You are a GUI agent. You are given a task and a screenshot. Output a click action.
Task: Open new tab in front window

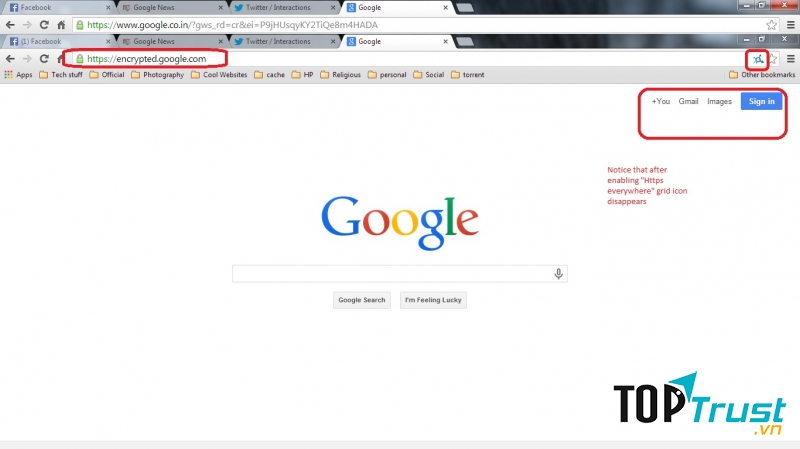(x=465, y=41)
